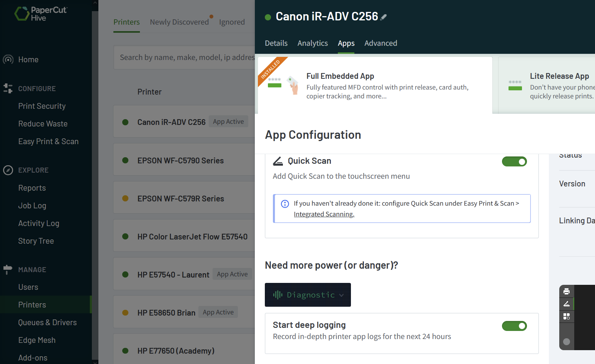Open the EPSON WF-C5790 Series printer row
595x364 pixels.
pyautogui.click(x=184, y=160)
